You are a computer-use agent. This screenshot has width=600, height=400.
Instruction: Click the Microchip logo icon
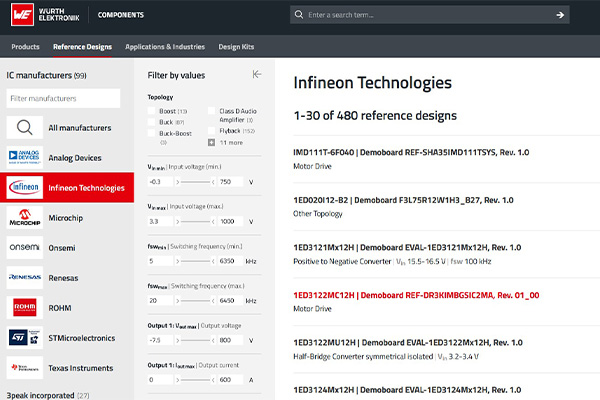(x=24, y=217)
